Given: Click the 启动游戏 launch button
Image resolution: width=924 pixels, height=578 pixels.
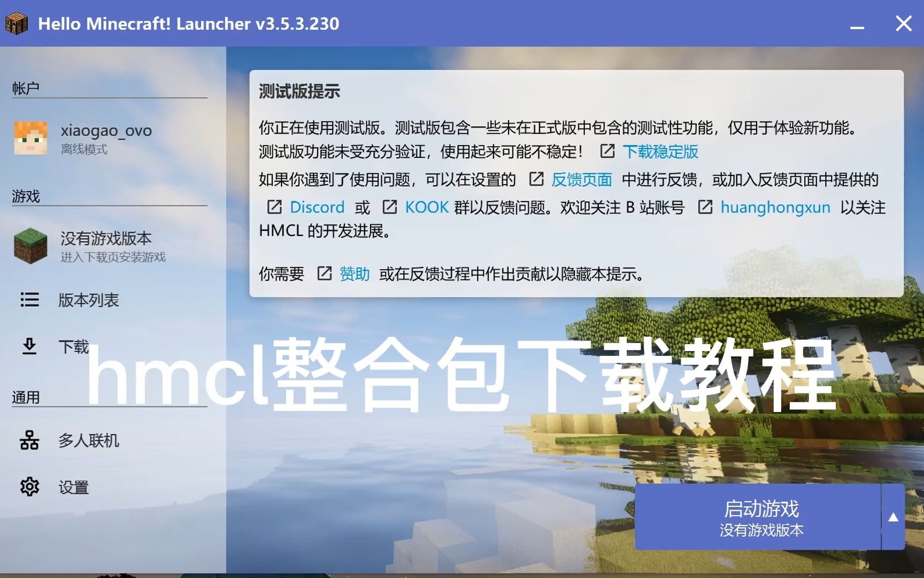Looking at the screenshot, I should [x=758, y=517].
